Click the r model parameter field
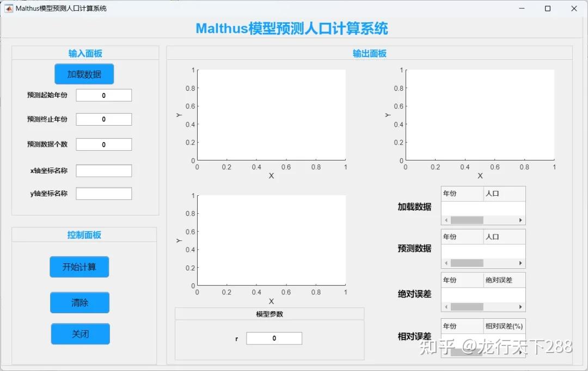 coord(274,338)
